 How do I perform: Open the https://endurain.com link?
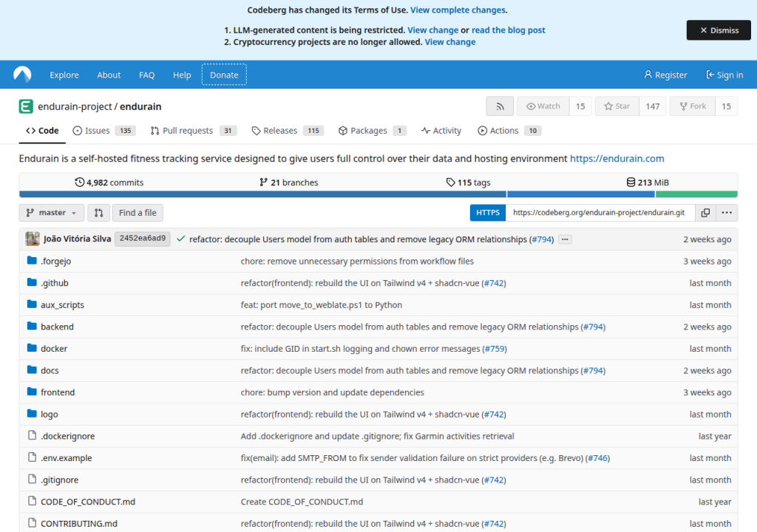pyautogui.click(x=617, y=158)
